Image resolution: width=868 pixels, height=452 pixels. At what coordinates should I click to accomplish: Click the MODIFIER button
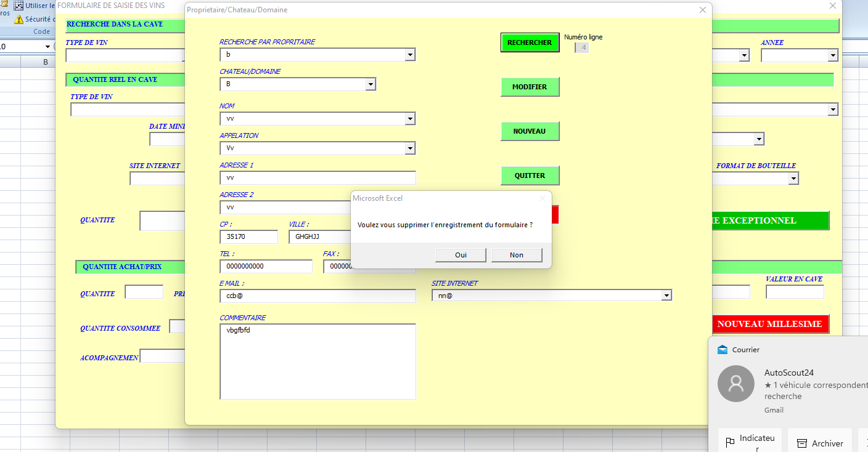pos(530,87)
